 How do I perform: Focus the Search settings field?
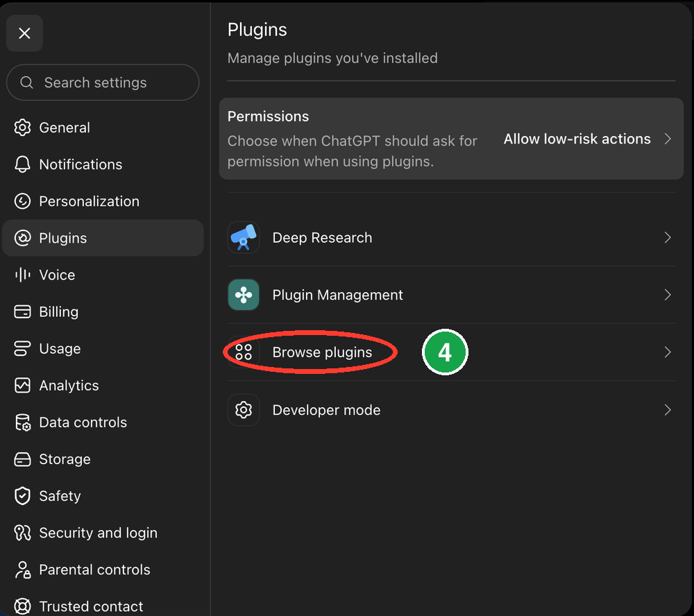[x=103, y=83]
